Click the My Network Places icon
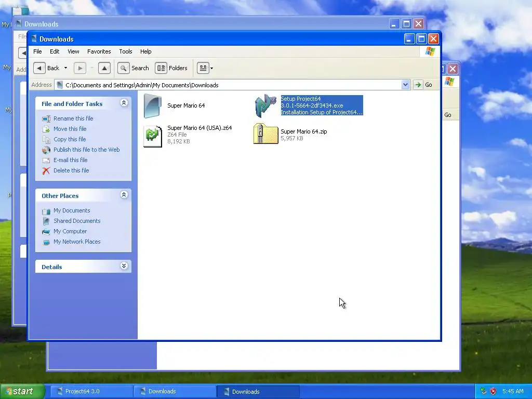Viewport: 532px width, 399px height. tap(46, 242)
